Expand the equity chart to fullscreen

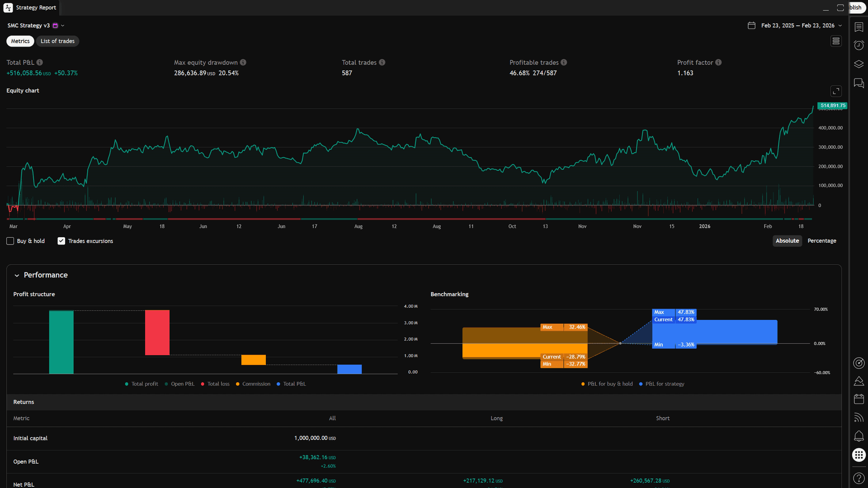836,91
